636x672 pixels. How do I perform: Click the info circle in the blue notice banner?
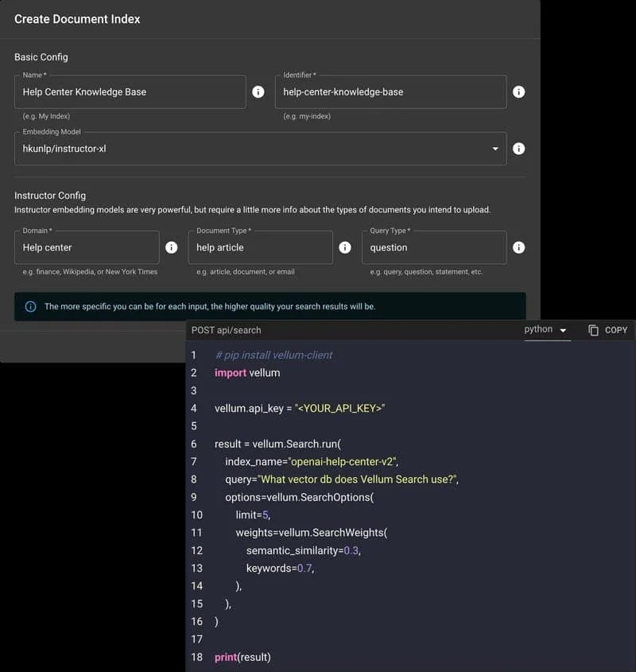coord(30,306)
